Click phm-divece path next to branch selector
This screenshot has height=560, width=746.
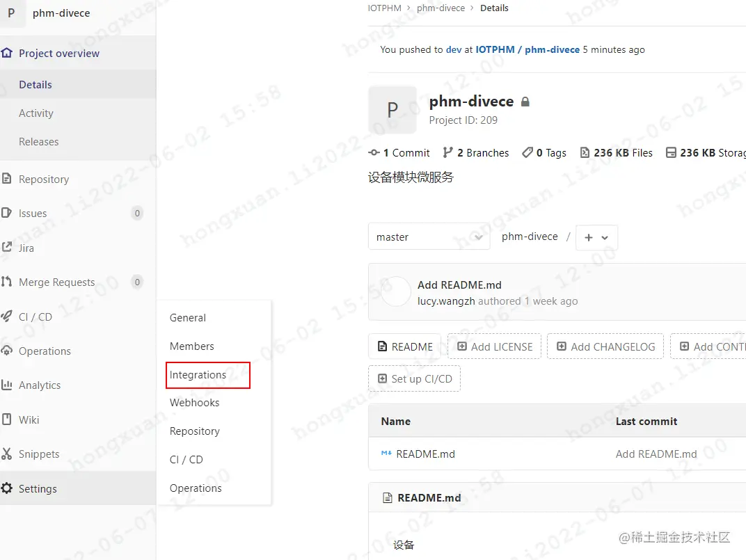point(530,237)
